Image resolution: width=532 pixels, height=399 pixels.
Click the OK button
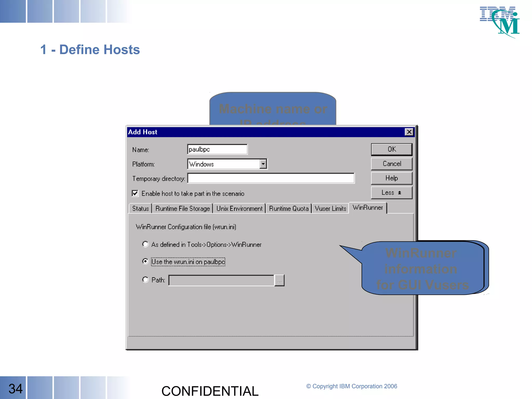pyautogui.click(x=391, y=149)
